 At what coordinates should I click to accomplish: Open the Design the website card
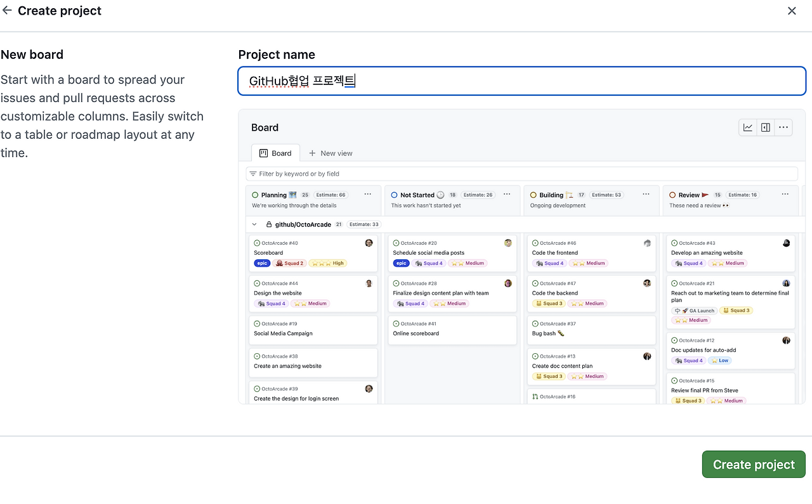[313, 294]
